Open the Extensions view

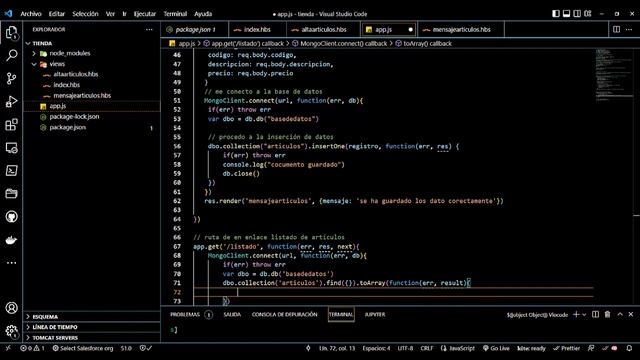coord(11,124)
